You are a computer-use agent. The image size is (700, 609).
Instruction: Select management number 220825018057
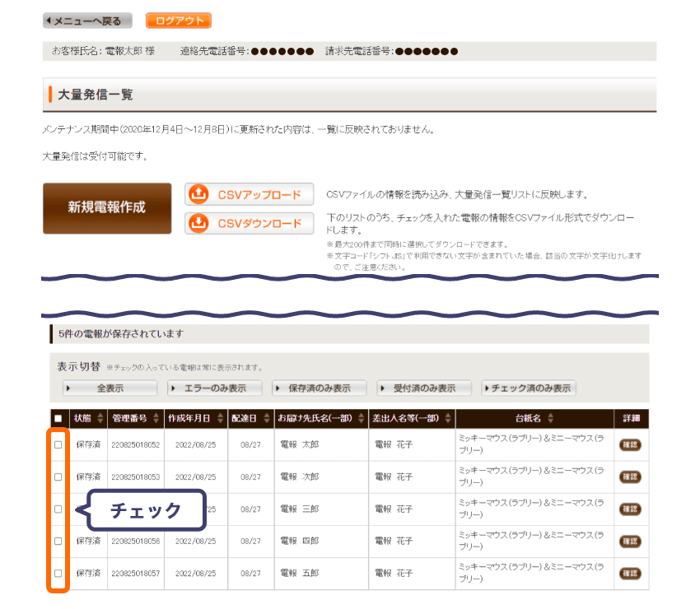[136, 574]
